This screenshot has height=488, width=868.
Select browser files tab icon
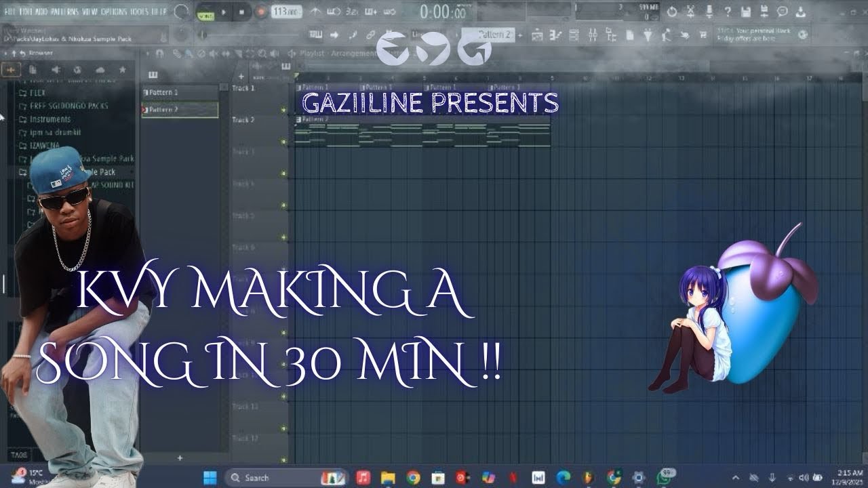point(33,70)
